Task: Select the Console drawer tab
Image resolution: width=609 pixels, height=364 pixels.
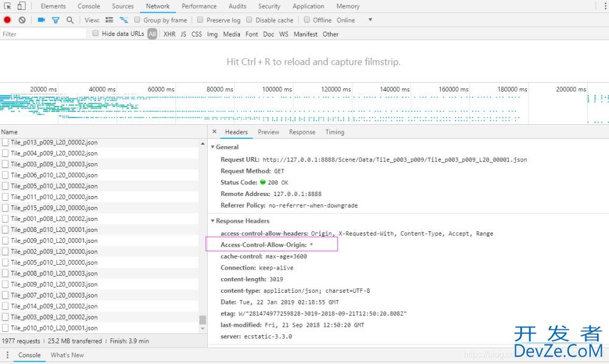Action: [29, 355]
